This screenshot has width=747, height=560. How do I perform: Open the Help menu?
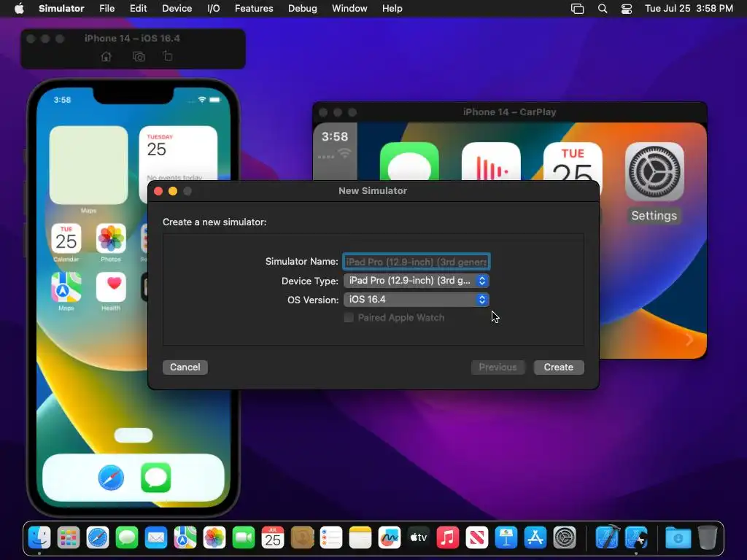click(392, 9)
